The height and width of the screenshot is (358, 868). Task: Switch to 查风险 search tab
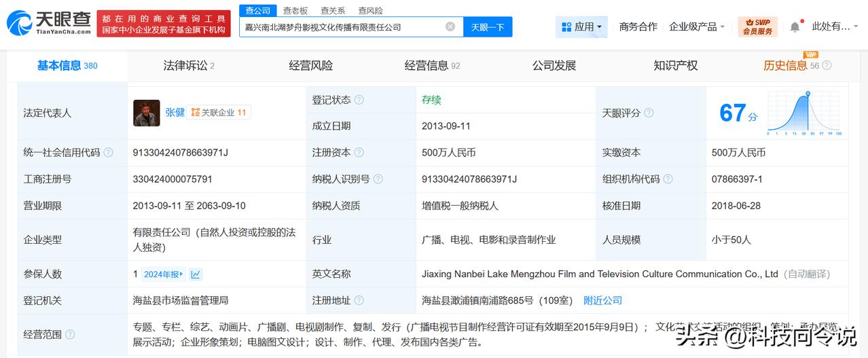pos(370,10)
